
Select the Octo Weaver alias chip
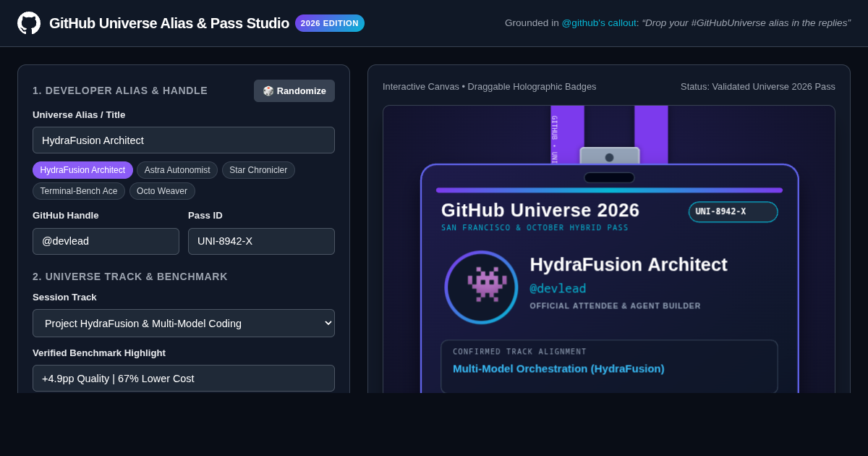coord(162,191)
